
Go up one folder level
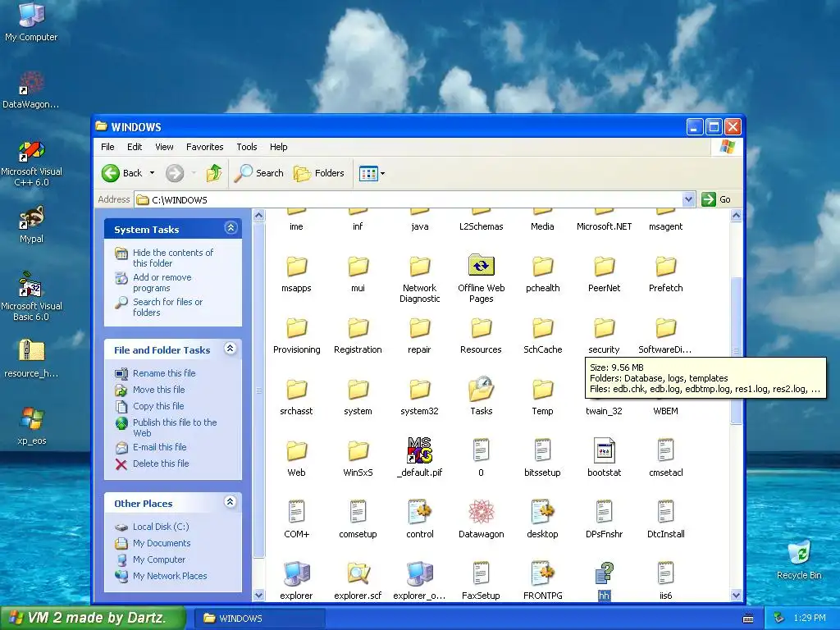(x=214, y=173)
